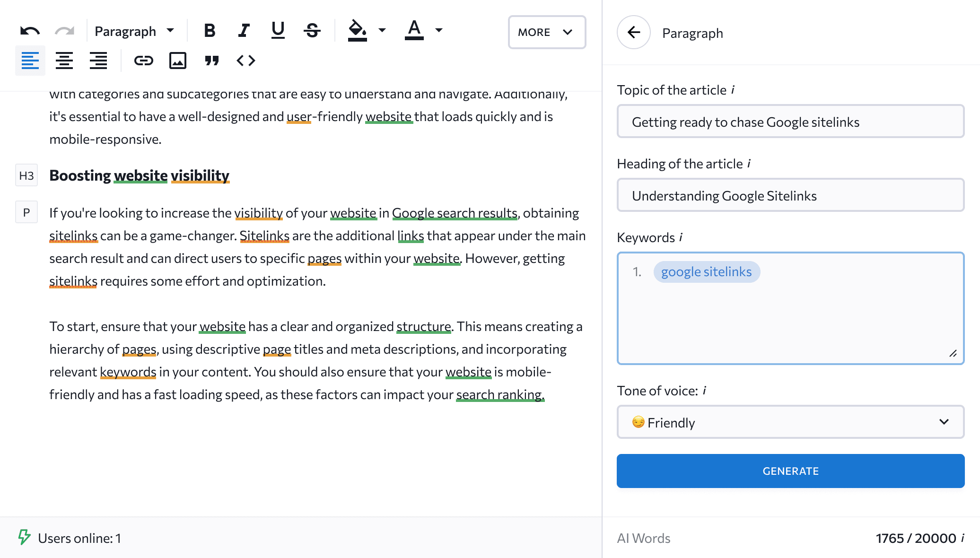Screen dimensions: 980x558
Task: Insert an image with the image icon
Action: pos(178,61)
